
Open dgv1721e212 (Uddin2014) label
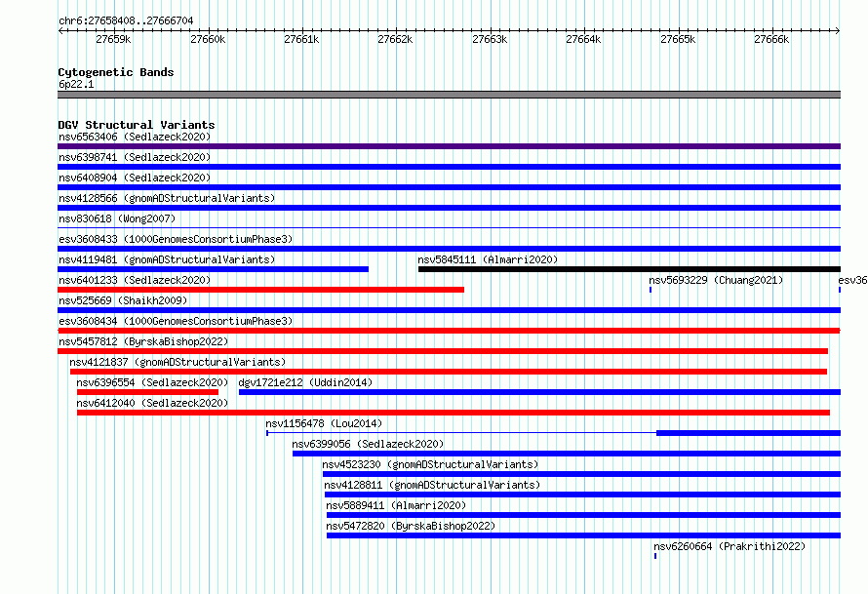coord(305,382)
